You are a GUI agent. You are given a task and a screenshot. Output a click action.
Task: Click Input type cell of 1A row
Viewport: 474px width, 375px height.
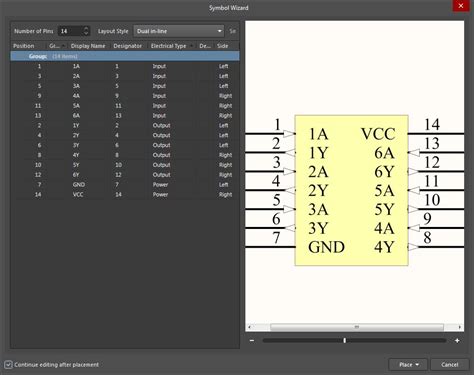click(x=159, y=66)
